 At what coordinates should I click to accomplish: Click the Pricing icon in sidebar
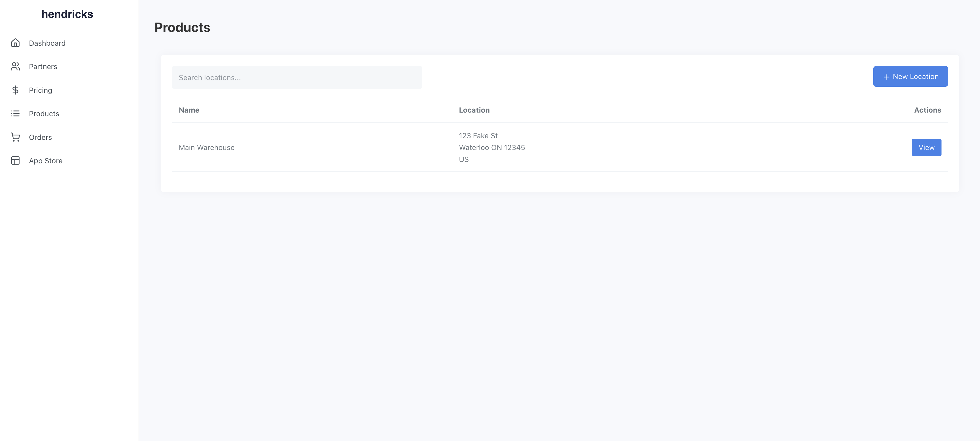15,90
